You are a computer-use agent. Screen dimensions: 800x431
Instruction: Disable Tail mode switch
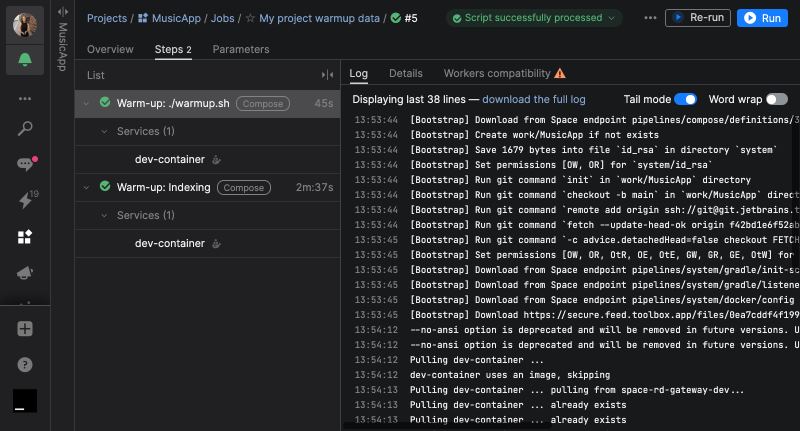tap(685, 99)
